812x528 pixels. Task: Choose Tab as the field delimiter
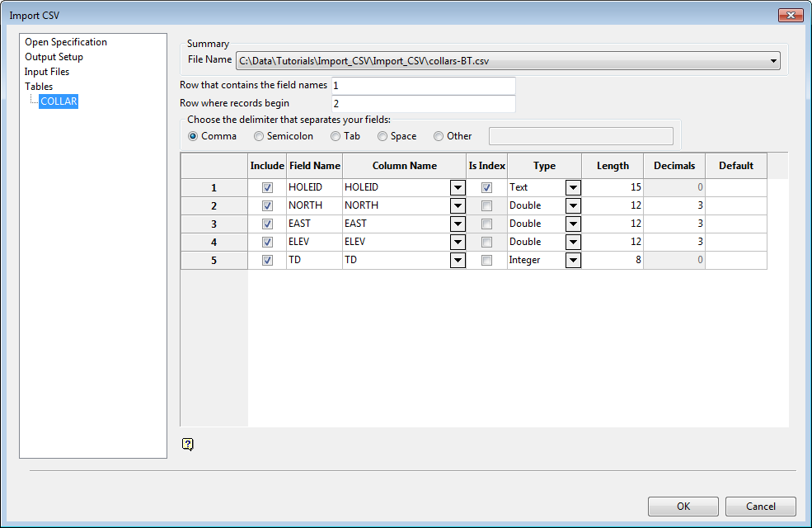point(336,136)
